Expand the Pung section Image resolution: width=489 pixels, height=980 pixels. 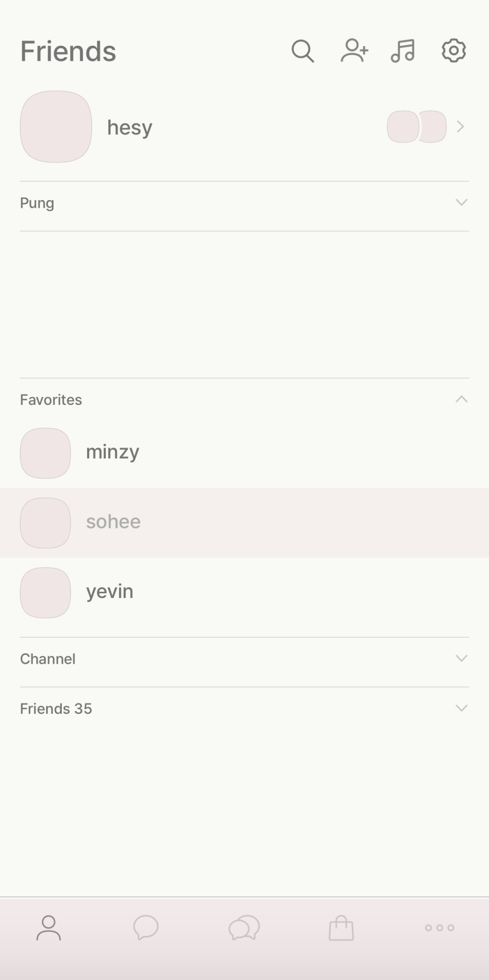tap(461, 203)
